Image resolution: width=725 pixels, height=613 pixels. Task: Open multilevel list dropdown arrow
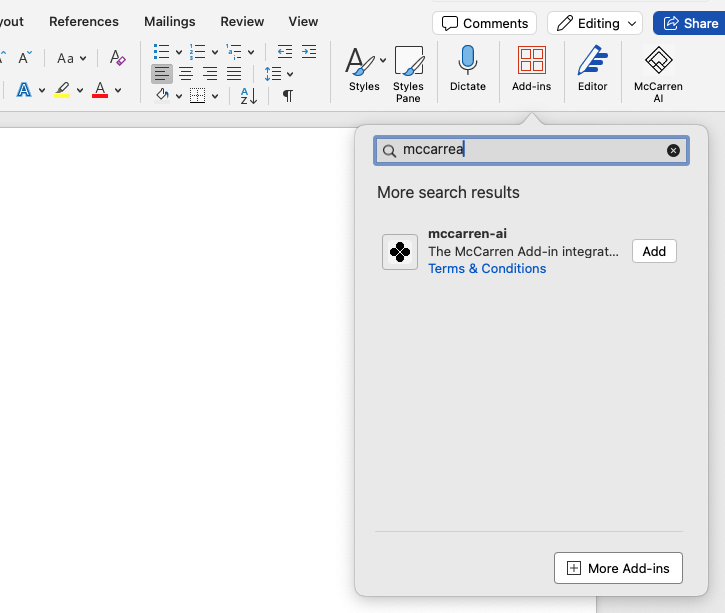(251, 52)
